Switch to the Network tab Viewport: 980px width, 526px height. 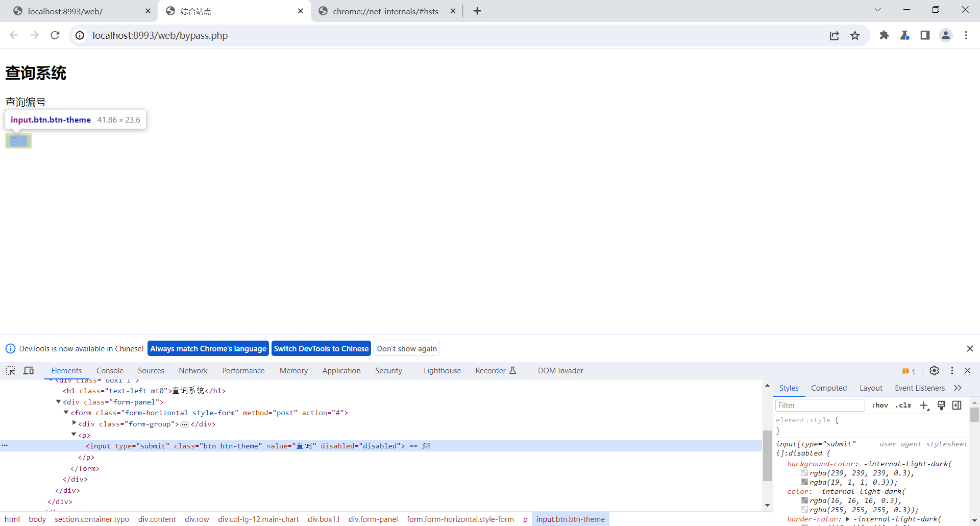pos(193,371)
